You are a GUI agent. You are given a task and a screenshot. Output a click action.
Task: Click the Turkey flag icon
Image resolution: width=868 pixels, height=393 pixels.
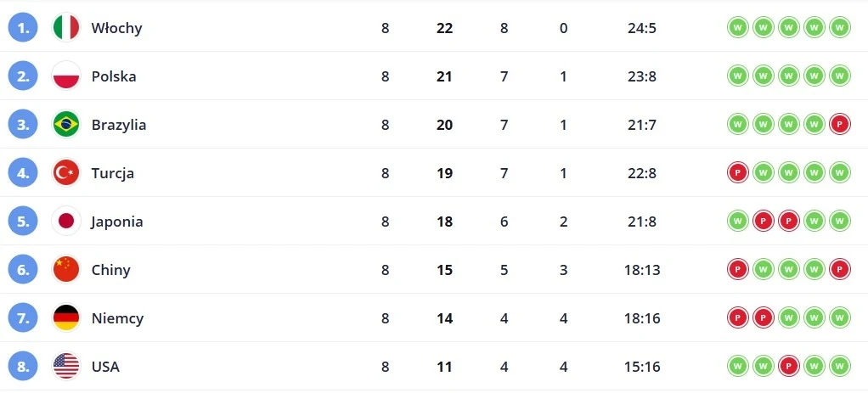point(66,172)
